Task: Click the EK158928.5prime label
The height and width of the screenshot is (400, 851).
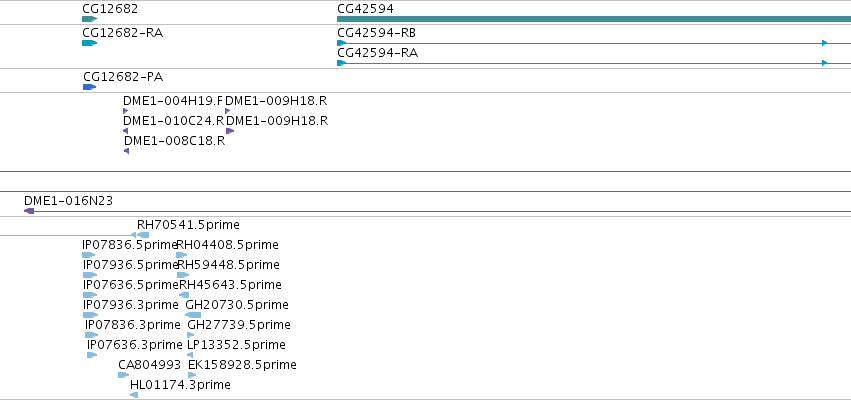Action: pos(242,365)
